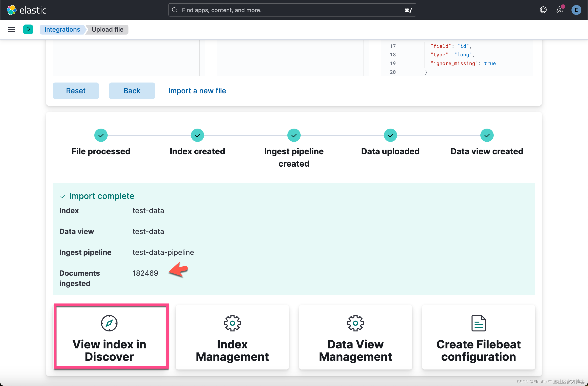The width and height of the screenshot is (588, 386).
Task: Click the Data View Management gear icon
Action: click(355, 323)
